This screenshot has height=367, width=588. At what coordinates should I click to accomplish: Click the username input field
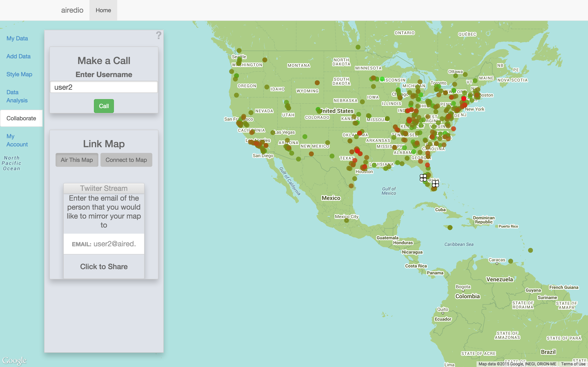click(x=104, y=87)
